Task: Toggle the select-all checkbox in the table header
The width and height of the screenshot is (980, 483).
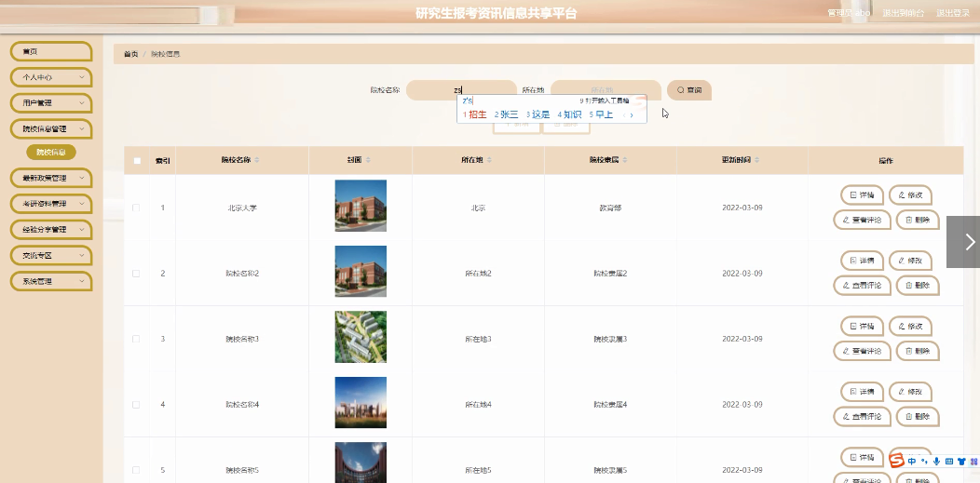Action: pyautogui.click(x=137, y=160)
